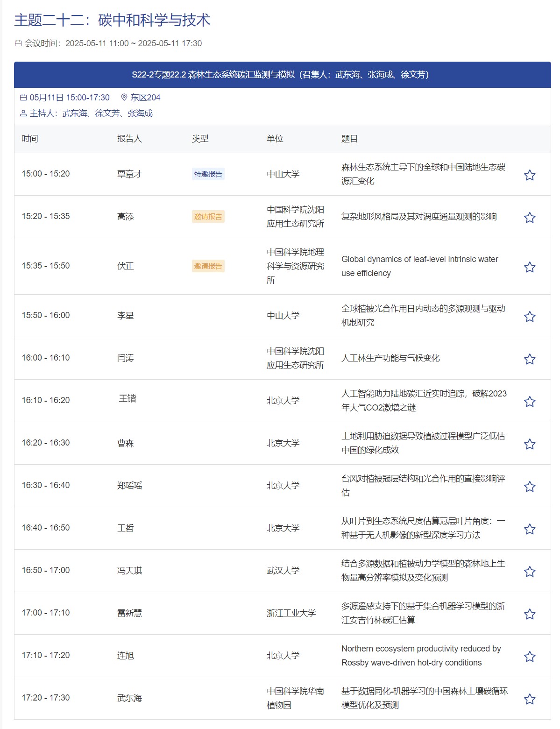The height and width of the screenshot is (729, 560).
Task: Click the 题目 column header
Action: pyautogui.click(x=349, y=139)
